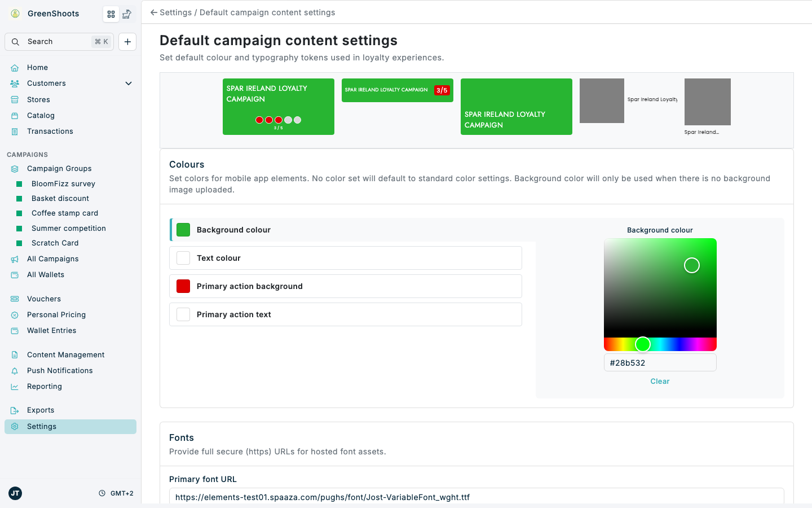Click the saturation picker gradient area
Screen dimensions: 812x508
pos(660,288)
